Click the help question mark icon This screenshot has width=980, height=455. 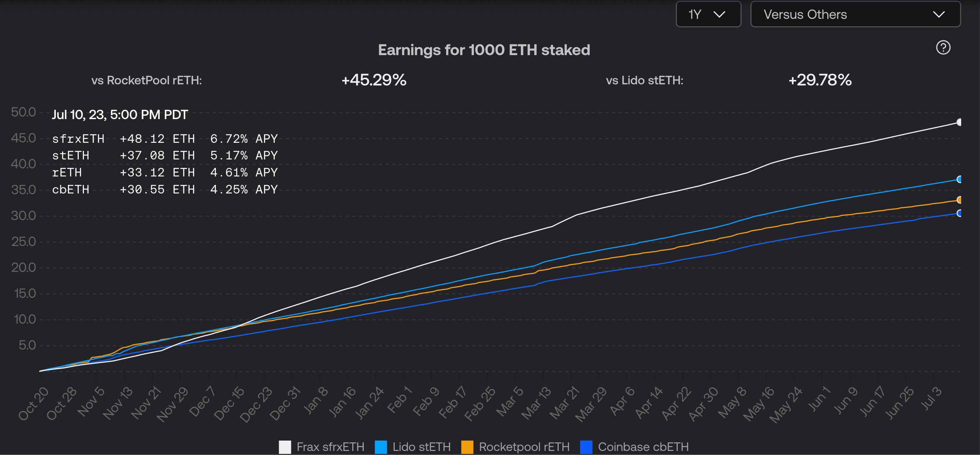(x=943, y=48)
